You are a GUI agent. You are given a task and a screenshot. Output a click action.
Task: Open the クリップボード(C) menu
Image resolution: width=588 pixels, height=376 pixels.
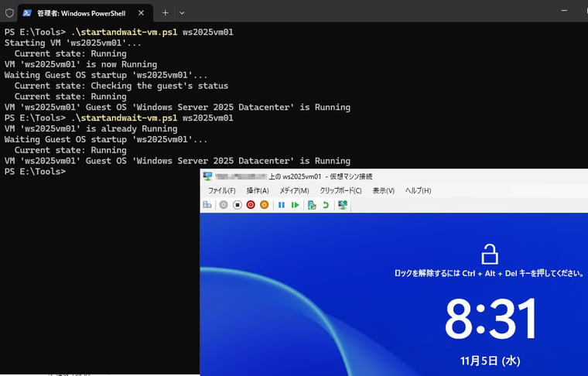coord(340,190)
